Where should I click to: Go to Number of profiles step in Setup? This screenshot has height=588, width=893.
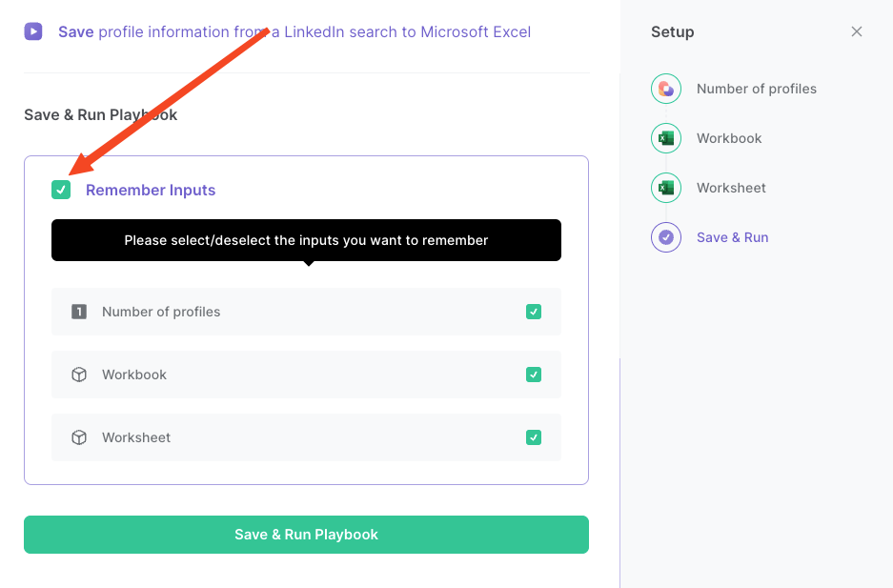[757, 89]
